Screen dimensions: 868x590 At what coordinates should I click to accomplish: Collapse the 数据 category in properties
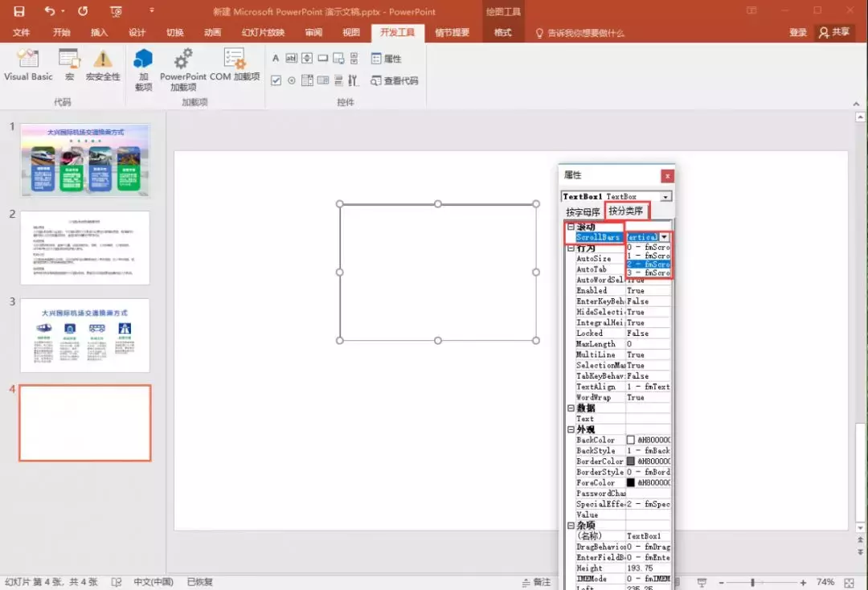(x=571, y=408)
